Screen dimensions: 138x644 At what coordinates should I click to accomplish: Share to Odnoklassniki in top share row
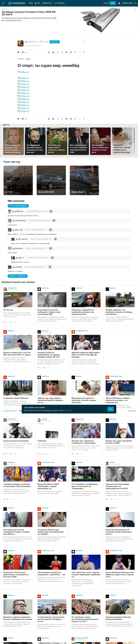(58, 52)
